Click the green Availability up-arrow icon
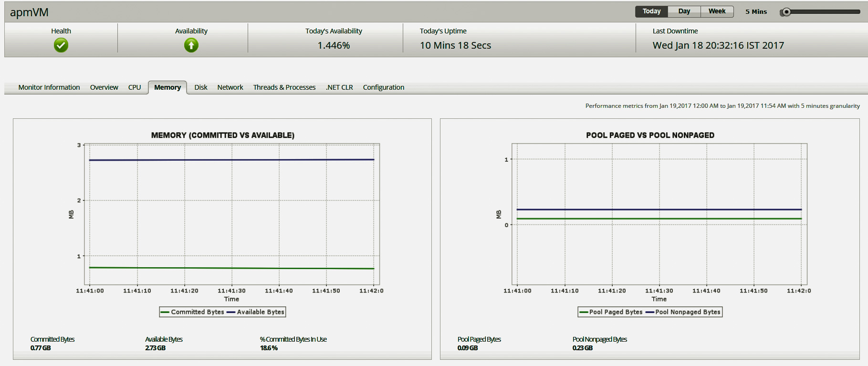 [191, 45]
